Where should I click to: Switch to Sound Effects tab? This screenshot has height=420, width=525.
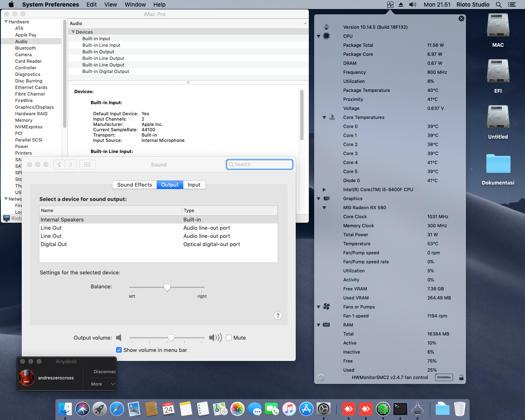point(135,185)
